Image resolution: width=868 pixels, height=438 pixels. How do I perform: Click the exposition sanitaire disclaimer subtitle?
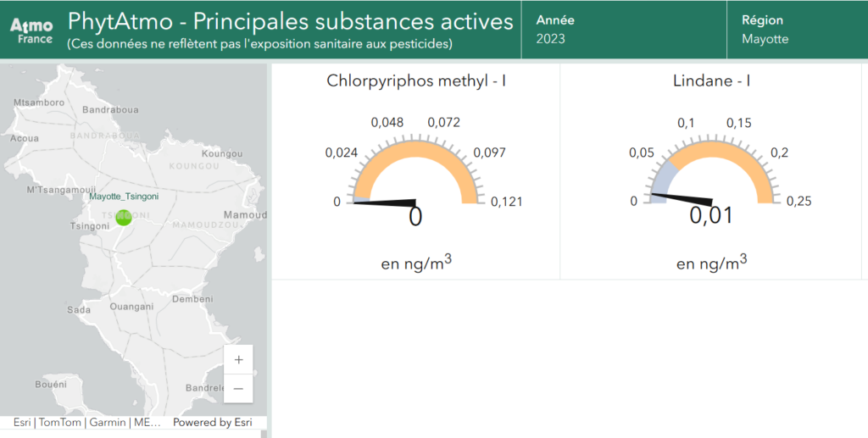(259, 44)
